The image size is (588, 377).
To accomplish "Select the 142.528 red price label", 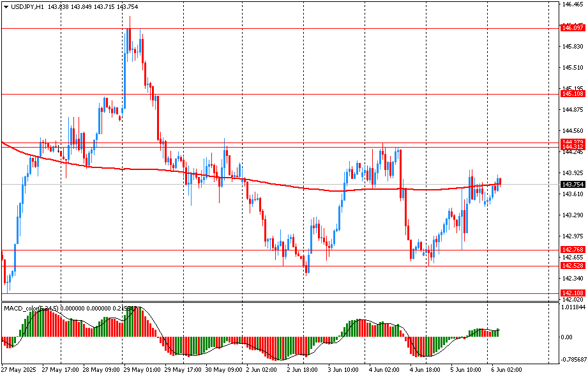I will (x=573, y=265).
